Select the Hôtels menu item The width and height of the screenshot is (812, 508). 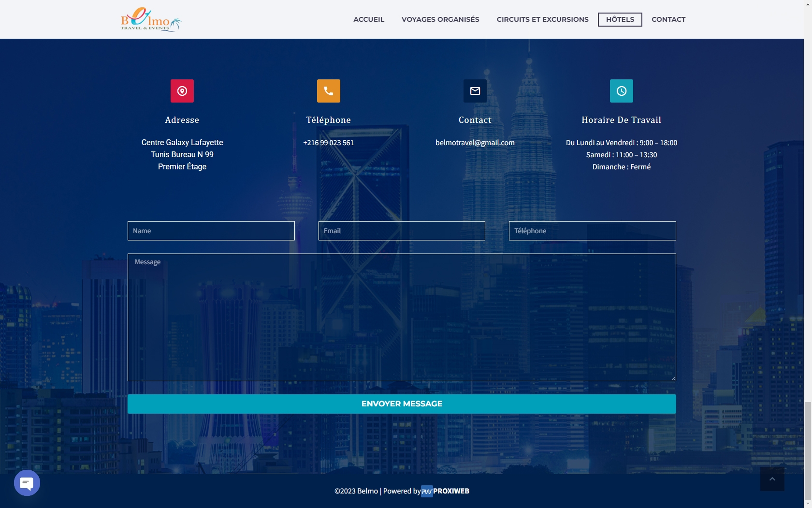[x=620, y=19]
